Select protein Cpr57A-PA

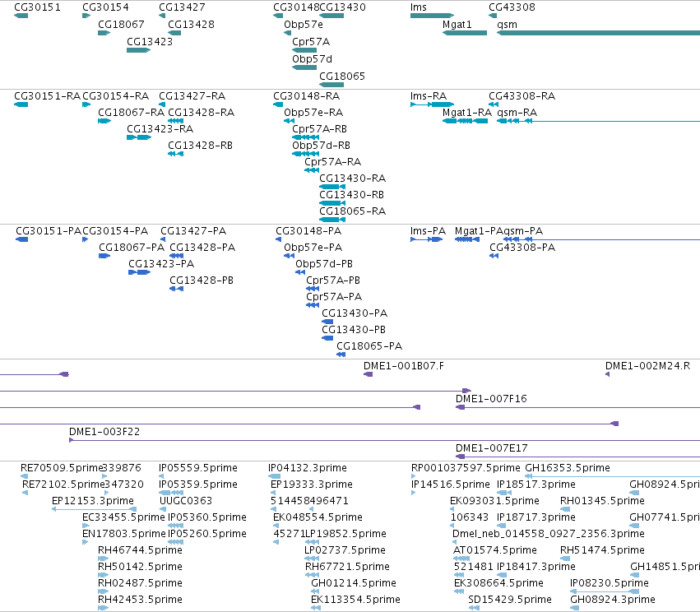coord(313,305)
